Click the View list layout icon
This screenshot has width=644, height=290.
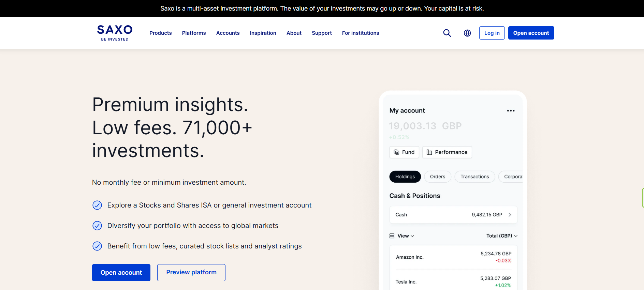pos(392,236)
